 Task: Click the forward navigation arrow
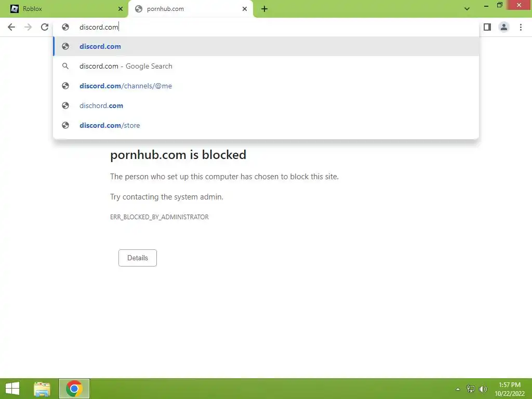28,27
